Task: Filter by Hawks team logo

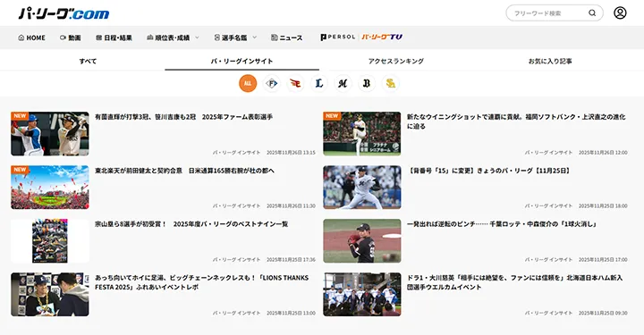Action: [391, 83]
